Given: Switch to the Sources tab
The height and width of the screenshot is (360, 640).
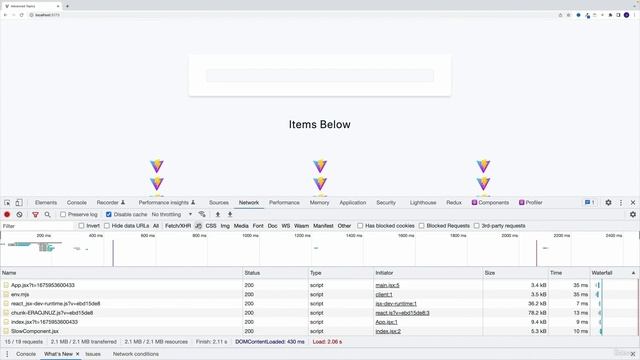Looking at the screenshot, I should [219, 202].
